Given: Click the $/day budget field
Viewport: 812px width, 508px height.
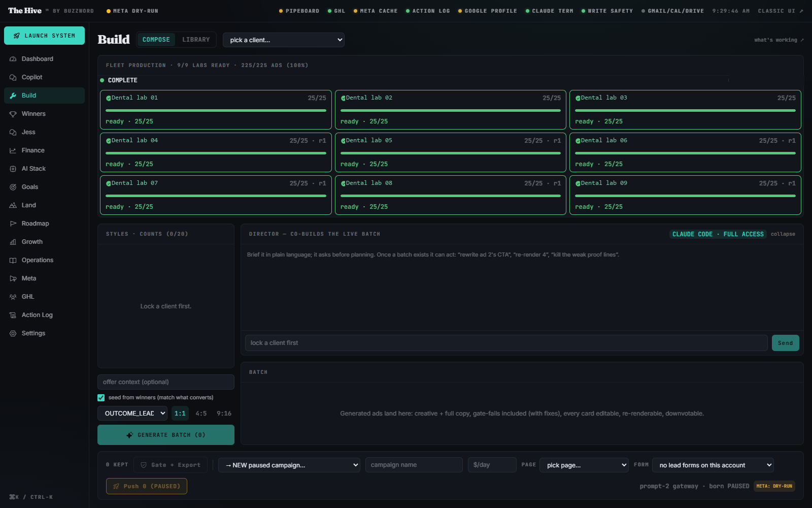Looking at the screenshot, I should [492, 465].
